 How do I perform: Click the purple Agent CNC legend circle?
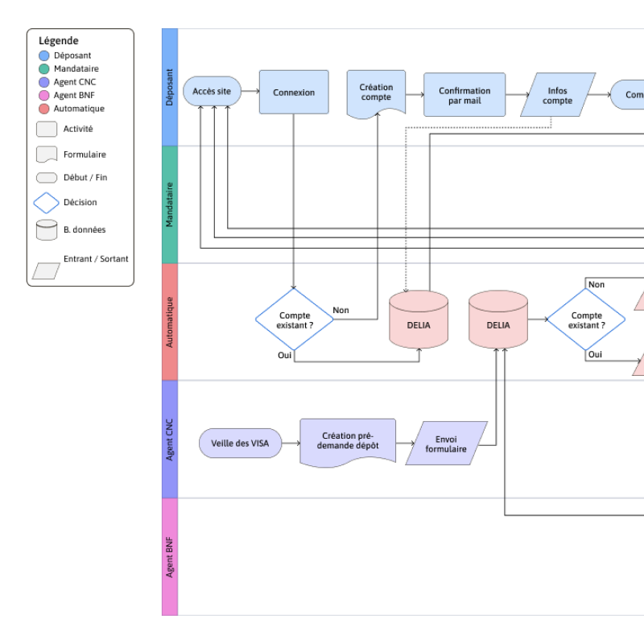coord(44,82)
